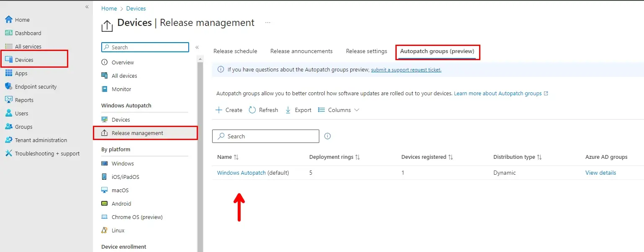Viewport: 644px width, 252px height.
Task: Click the Devices menu search field
Action: 145,47
